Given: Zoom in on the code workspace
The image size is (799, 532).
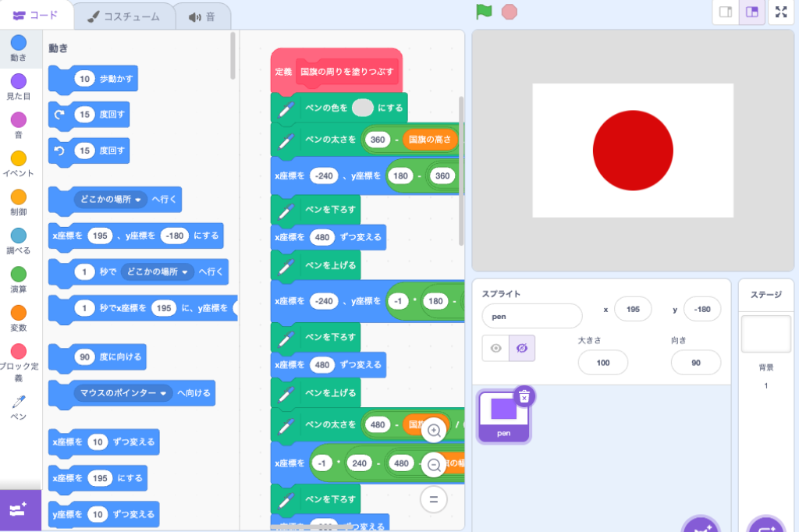Looking at the screenshot, I should pos(434,430).
